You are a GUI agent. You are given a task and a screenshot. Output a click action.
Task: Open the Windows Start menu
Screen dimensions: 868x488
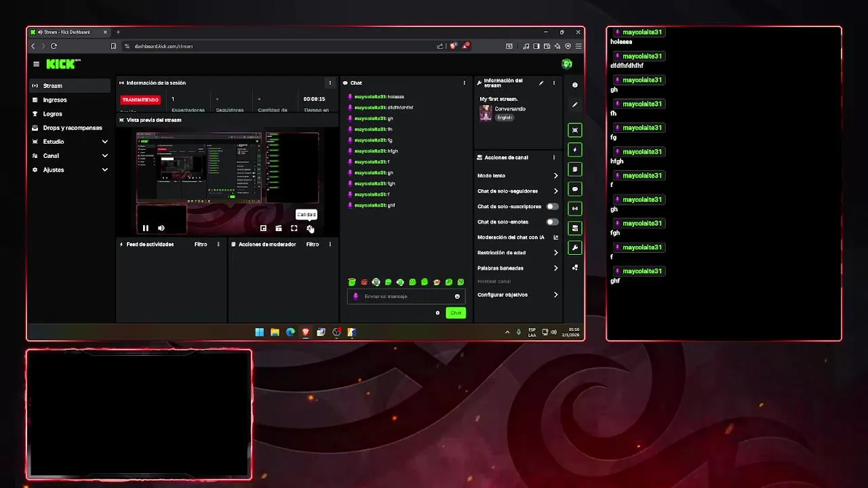[259, 332]
